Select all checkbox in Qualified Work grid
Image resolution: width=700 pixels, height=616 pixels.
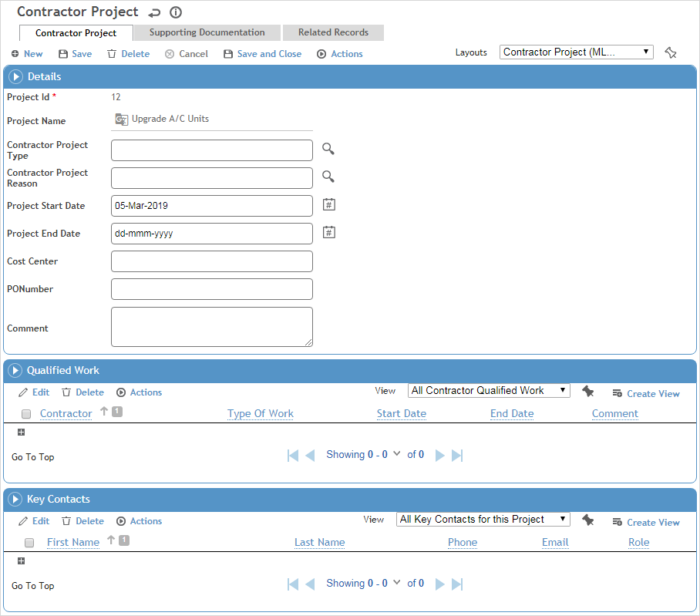point(26,414)
